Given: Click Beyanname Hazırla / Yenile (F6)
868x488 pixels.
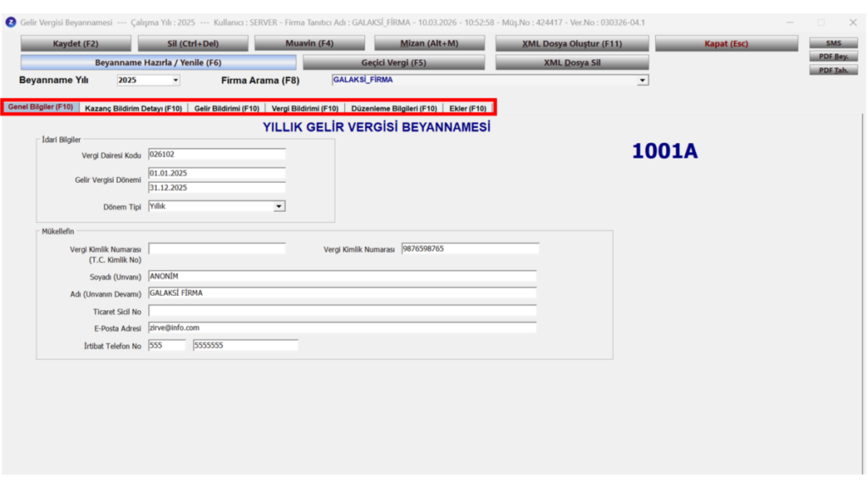Looking at the screenshot, I should coord(159,63).
